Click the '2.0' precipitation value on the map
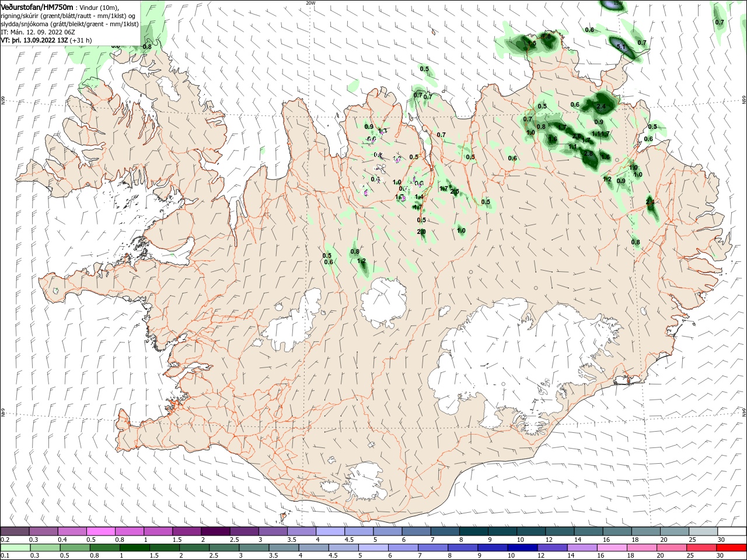The width and height of the screenshot is (747, 560). (x=421, y=232)
